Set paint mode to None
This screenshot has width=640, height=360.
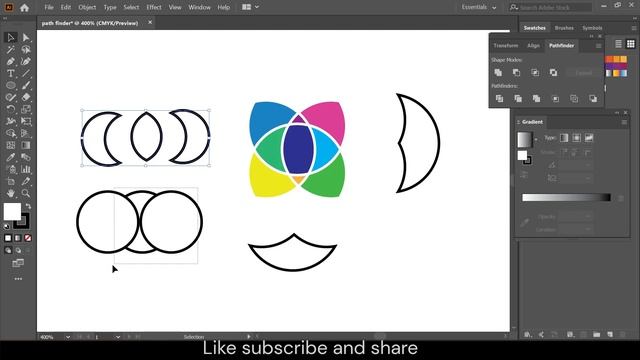28,238
